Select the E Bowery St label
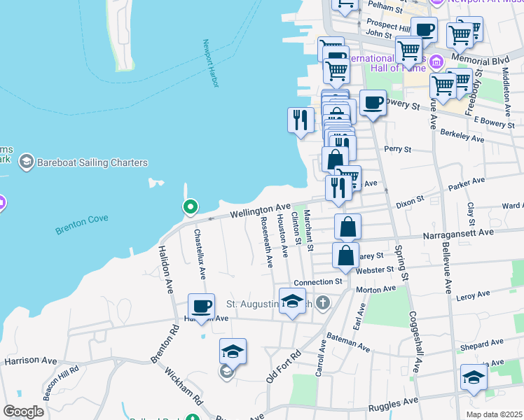This screenshot has width=524, height=420. [495, 122]
